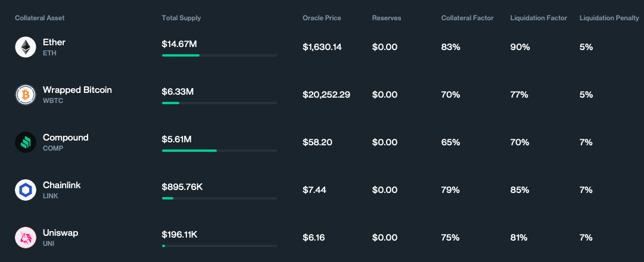644x262 pixels.
Task: Select Ether's 5% liquidation penalty
Action: (586, 47)
